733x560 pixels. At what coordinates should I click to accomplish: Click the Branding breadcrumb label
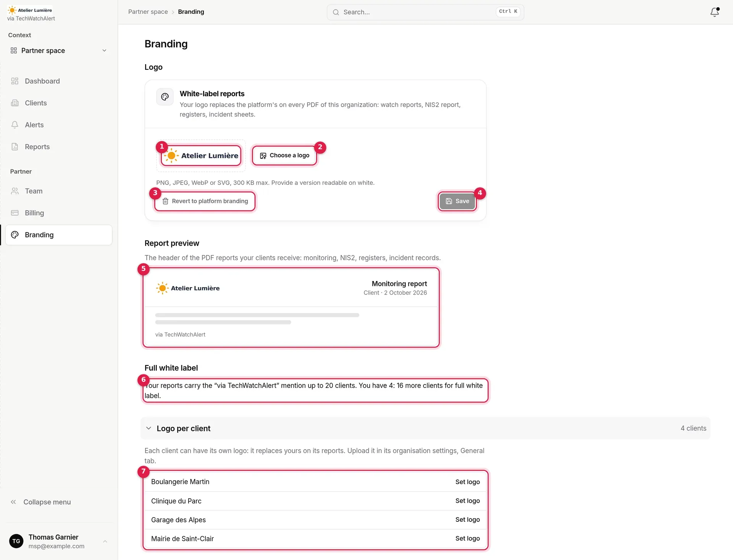click(191, 12)
